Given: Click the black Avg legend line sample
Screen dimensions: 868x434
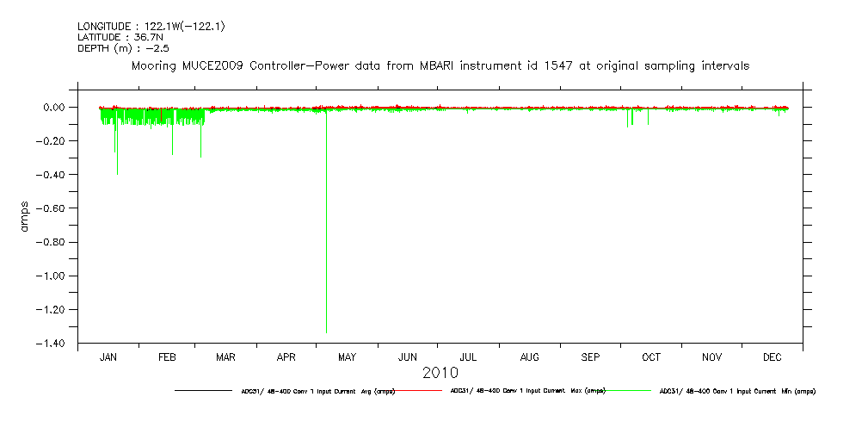Looking at the screenshot, I should tap(201, 391).
